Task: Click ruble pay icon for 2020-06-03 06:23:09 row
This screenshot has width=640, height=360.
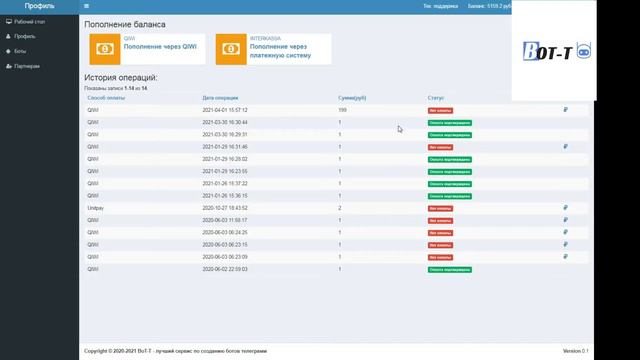Action: click(x=565, y=257)
